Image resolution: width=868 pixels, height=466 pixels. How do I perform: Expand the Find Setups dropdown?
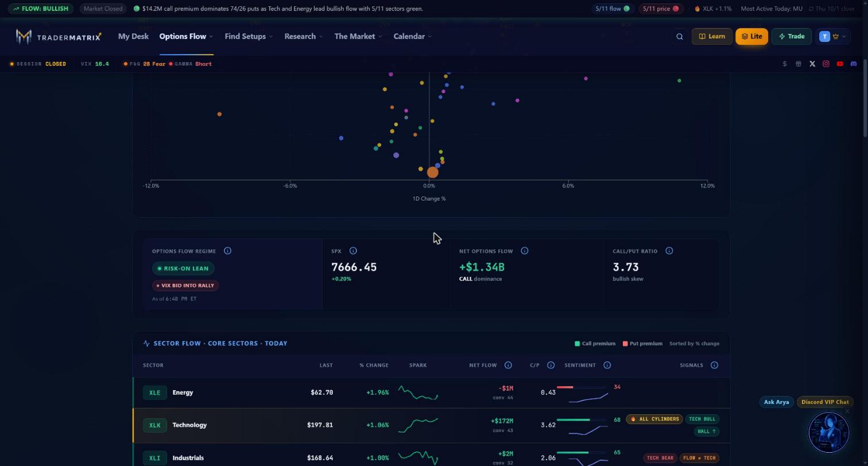pos(249,36)
